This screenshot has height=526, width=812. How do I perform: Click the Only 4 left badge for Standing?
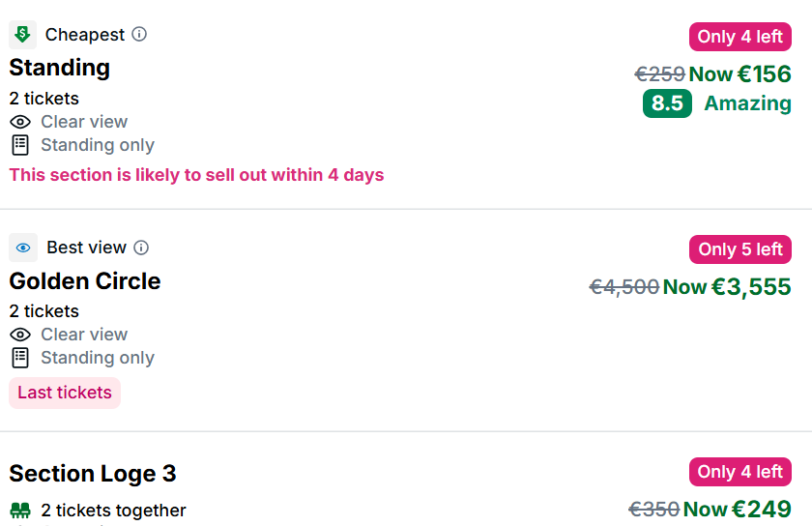click(740, 37)
